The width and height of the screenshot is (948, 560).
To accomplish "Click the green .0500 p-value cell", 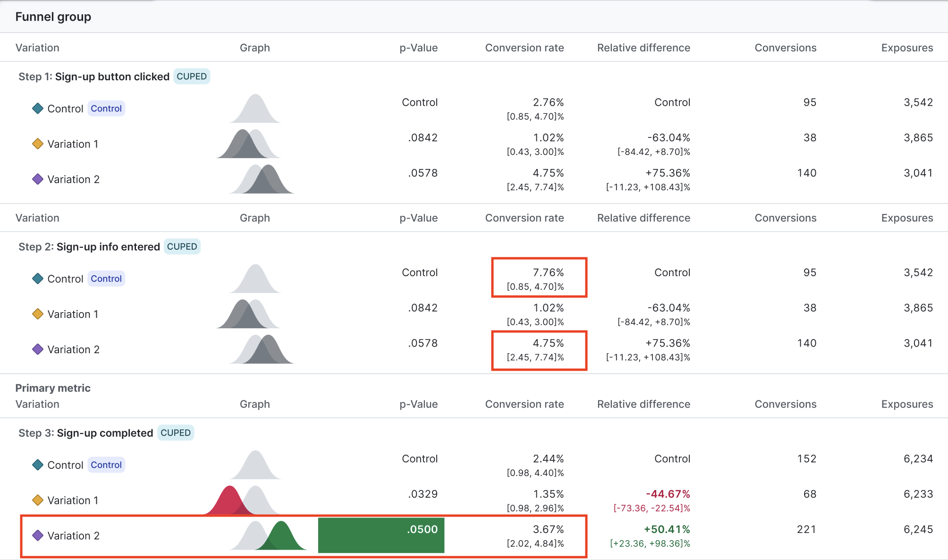I will tap(381, 535).
